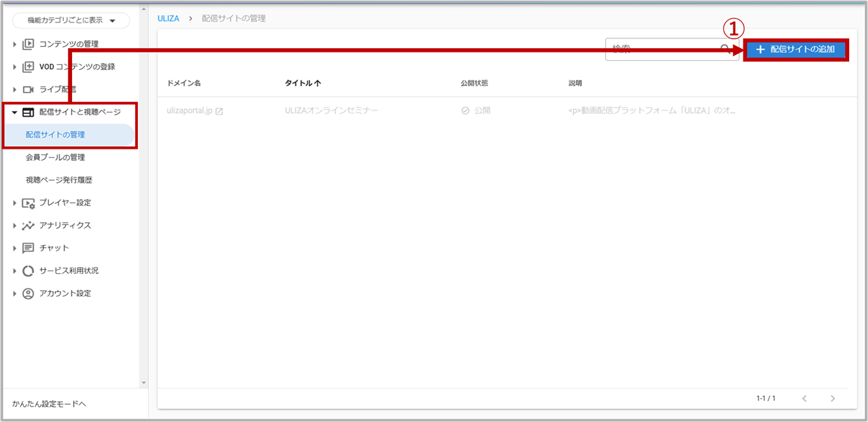Click the アナリティクス chart icon
This screenshot has width=868, height=422.
pos(28,226)
